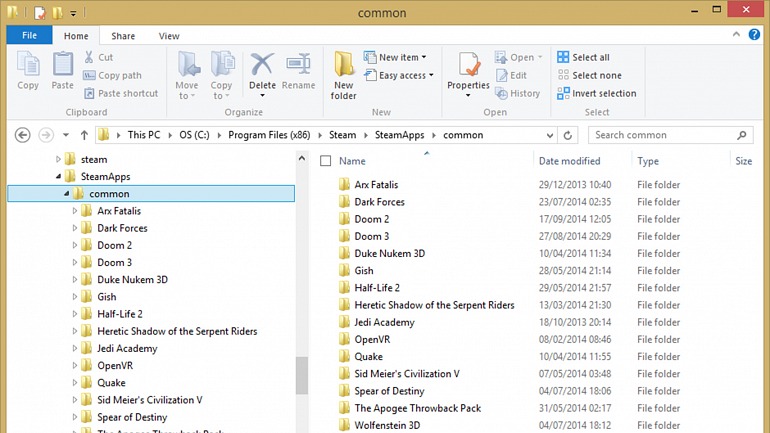770x433 pixels.
Task: Expand the Arx Fatalis tree node
Action: [75, 211]
